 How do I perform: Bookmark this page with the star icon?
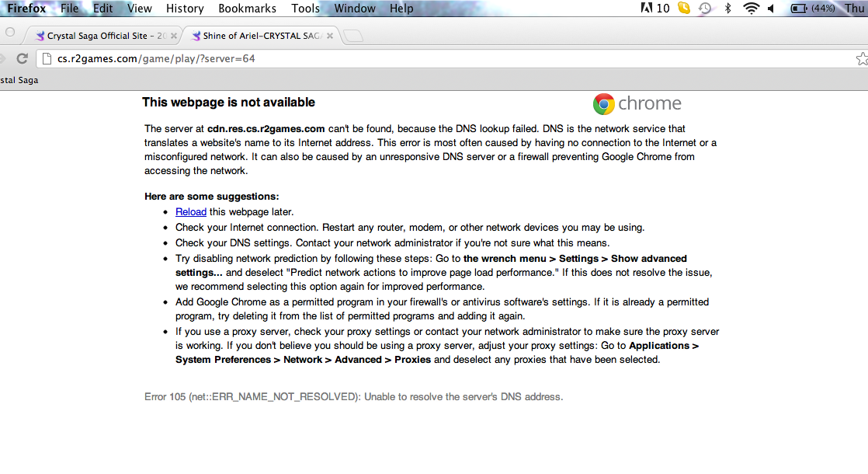click(x=861, y=58)
